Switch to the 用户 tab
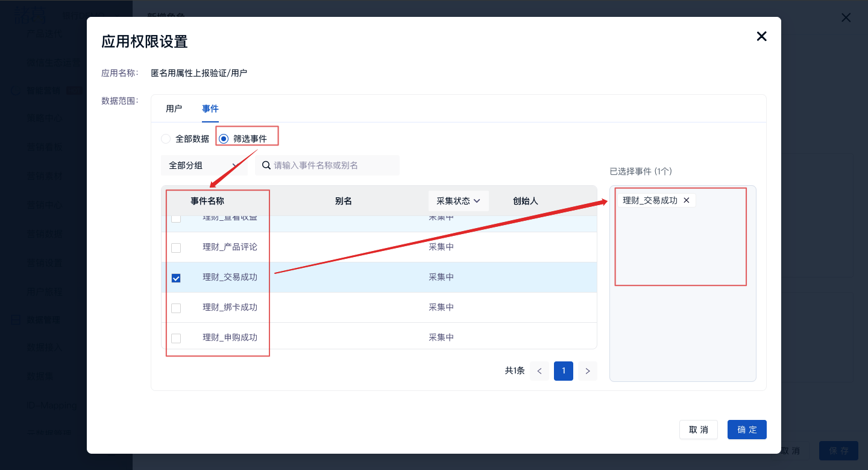Viewport: 868px width, 470px height. pos(174,109)
